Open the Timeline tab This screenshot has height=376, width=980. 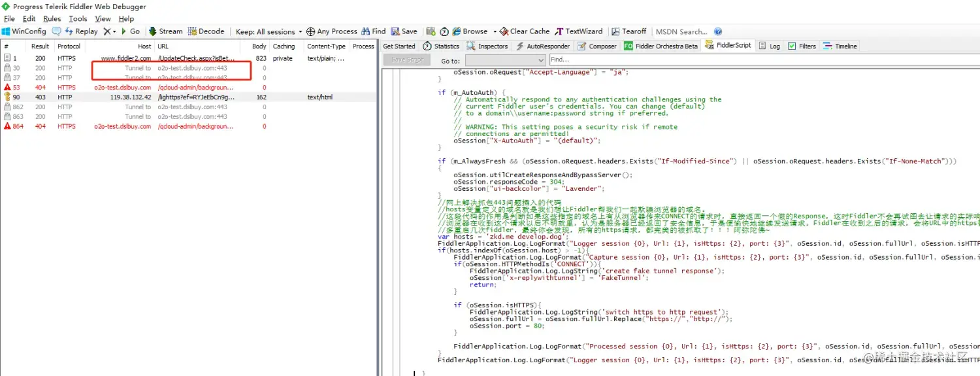pyautogui.click(x=840, y=46)
